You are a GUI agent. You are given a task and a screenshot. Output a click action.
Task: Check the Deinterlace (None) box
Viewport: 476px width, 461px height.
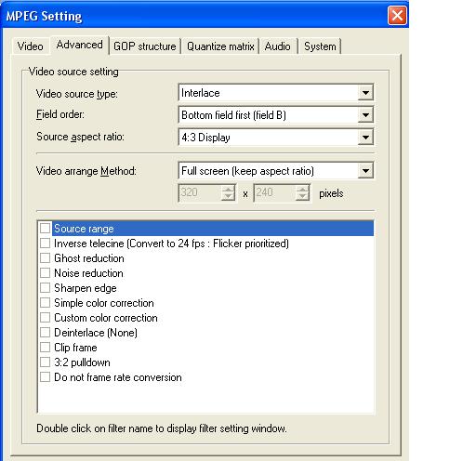click(45, 333)
